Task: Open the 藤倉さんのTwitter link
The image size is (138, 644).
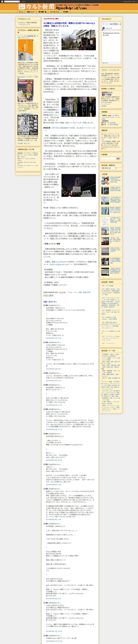Action: [x=59, y=262]
